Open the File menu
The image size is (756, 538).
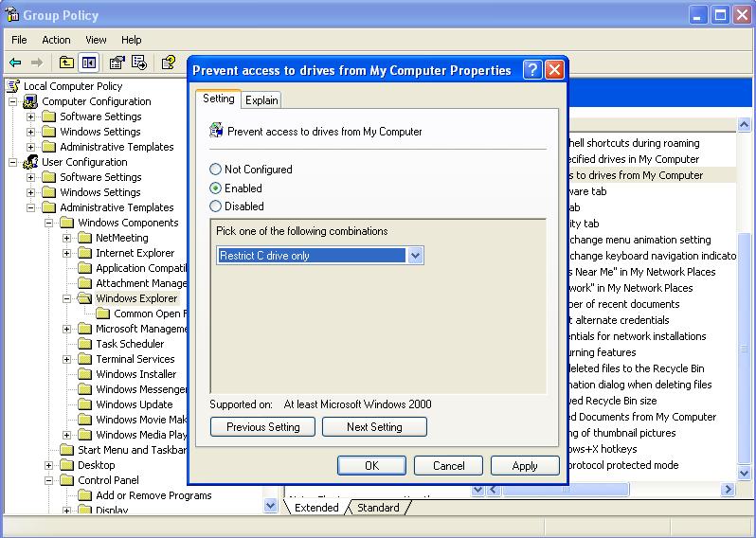(x=19, y=40)
